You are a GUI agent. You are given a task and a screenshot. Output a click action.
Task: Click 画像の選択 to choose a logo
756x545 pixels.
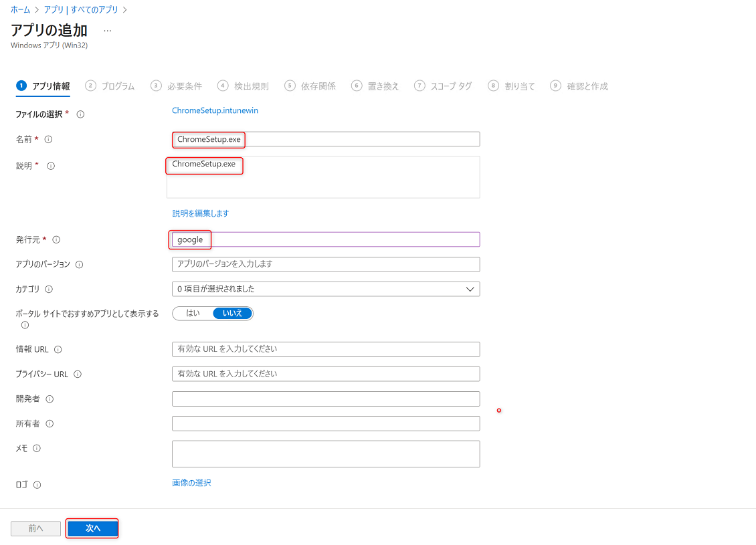[x=191, y=483]
